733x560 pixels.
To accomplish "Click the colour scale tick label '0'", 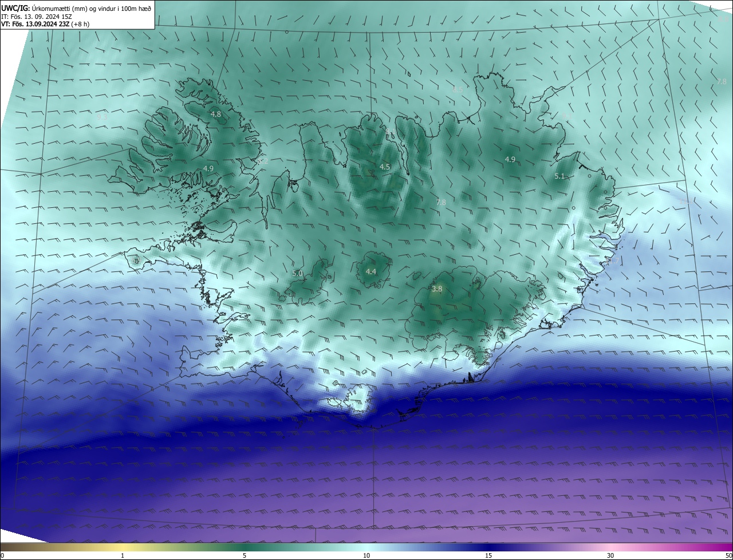I will pos(2,556).
